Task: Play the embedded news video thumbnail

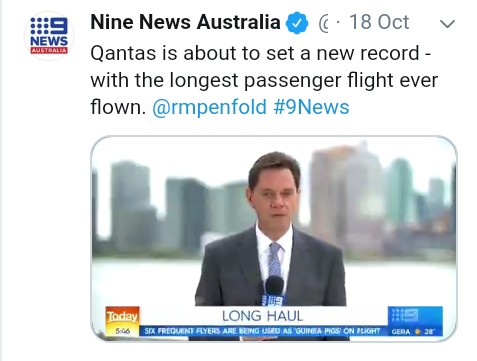Action: 274,238
